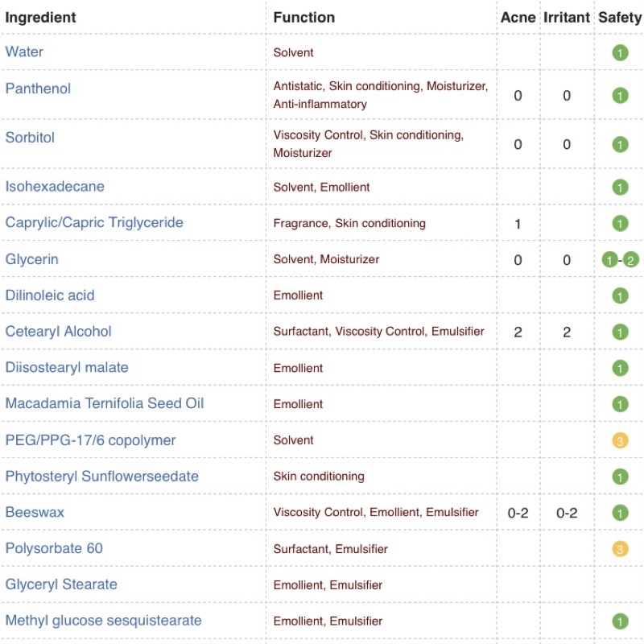Click the green safety badge for Beeswax
The height and width of the screenshot is (644, 644).
(619, 513)
